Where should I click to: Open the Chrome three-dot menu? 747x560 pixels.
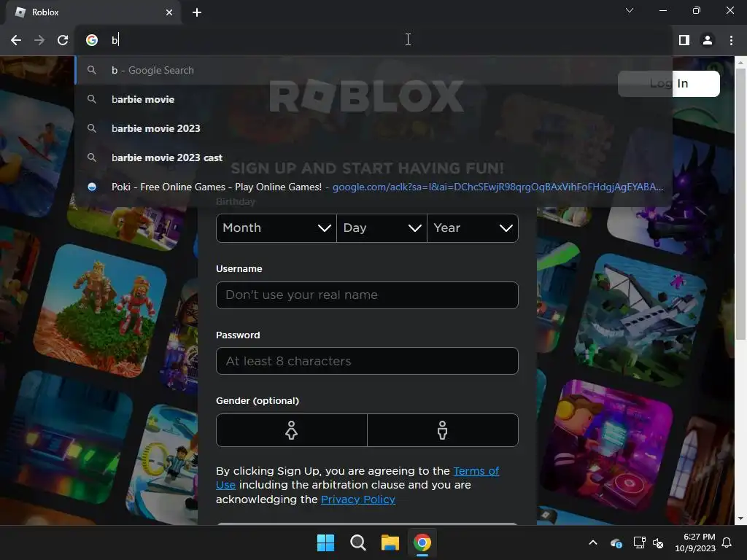731,40
